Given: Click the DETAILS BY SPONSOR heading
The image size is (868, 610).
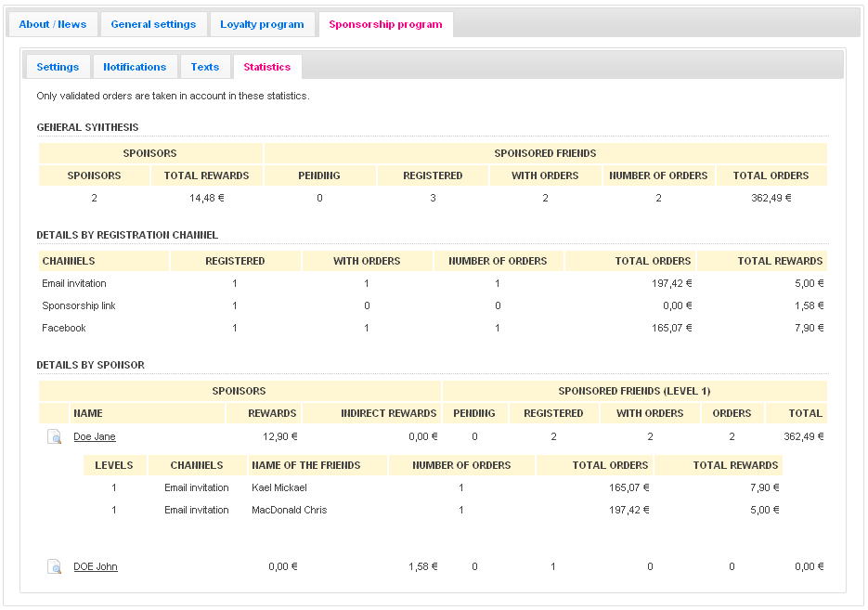Looking at the screenshot, I should point(90,365).
